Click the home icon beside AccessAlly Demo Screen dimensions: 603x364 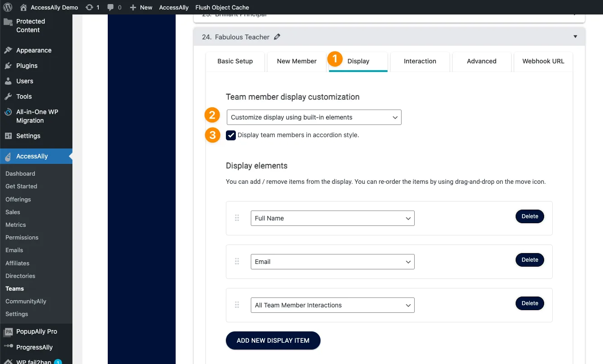pyautogui.click(x=24, y=7)
